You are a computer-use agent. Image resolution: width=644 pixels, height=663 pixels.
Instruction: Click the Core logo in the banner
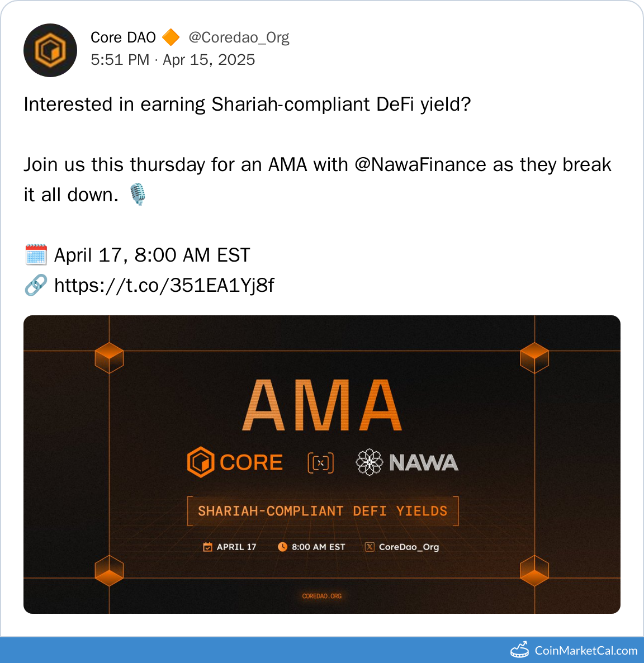[201, 462]
